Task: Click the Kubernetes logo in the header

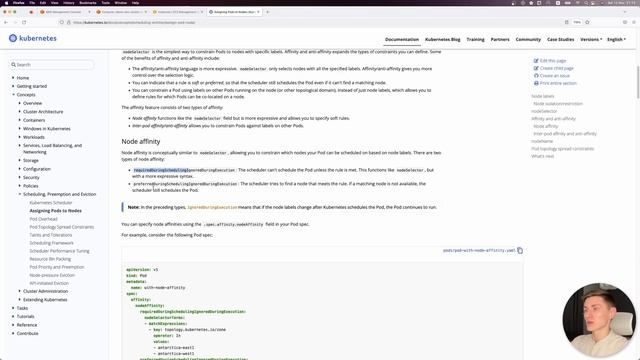Action: click(33, 38)
